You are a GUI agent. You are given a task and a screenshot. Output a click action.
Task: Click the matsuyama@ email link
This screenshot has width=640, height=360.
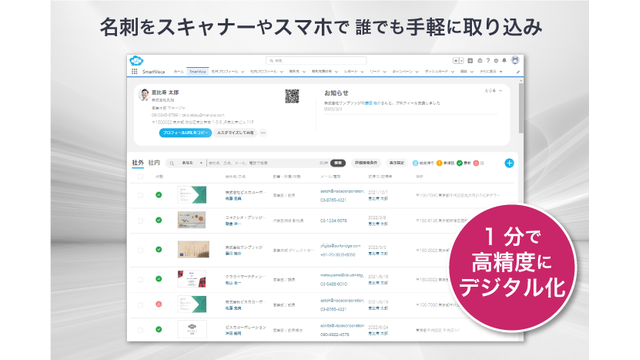[x=342, y=275]
